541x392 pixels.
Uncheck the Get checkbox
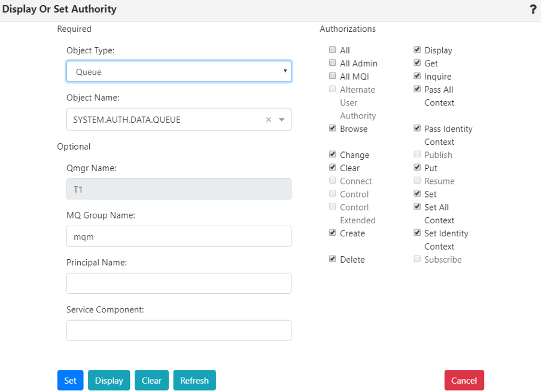click(417, 63)
